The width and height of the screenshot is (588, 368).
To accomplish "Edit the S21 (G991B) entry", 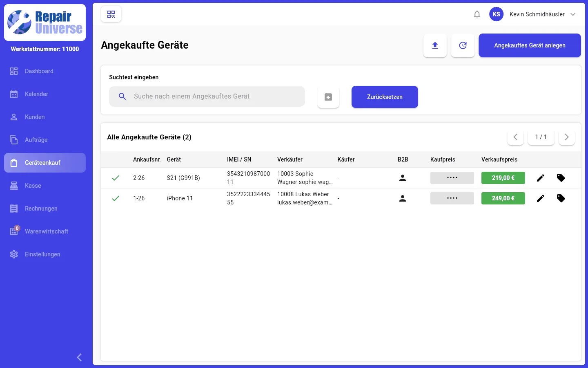I will pos(541,178).
